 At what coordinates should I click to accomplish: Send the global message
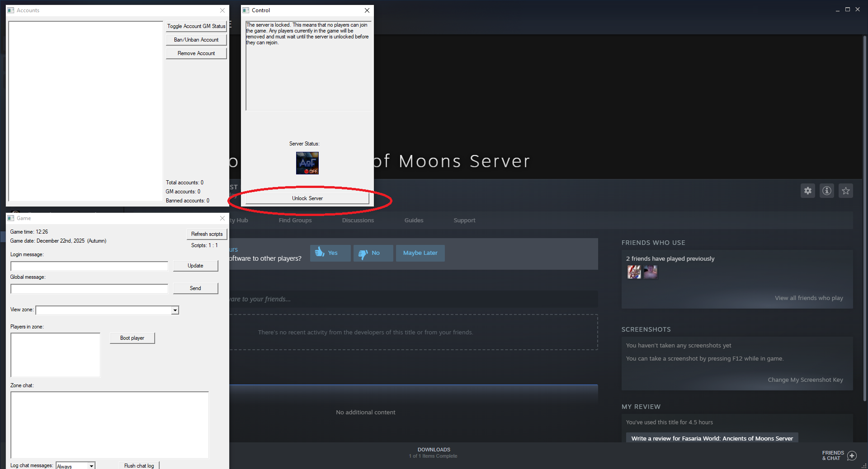coord(195,288)
